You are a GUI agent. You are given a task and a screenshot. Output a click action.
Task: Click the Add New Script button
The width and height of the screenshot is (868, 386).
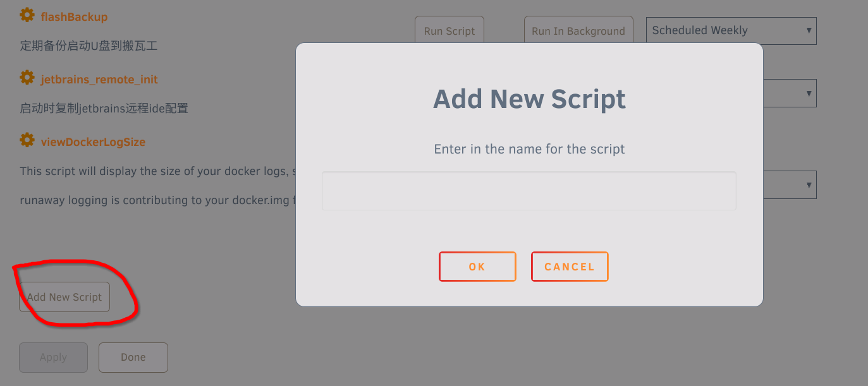pos(64,297)
